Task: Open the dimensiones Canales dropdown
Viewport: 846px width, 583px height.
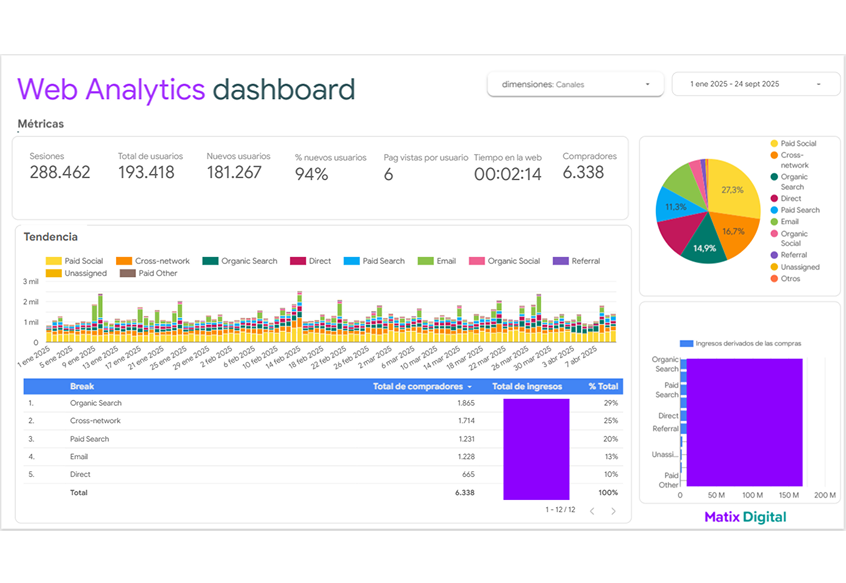Action: (x=575, y=85)
